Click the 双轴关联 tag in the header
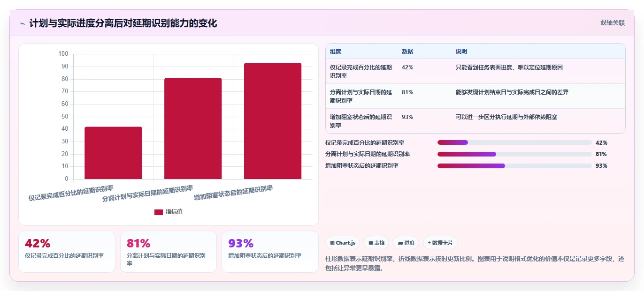The width and height of the screenshot is (644, 291). click(x=612, y=23)
